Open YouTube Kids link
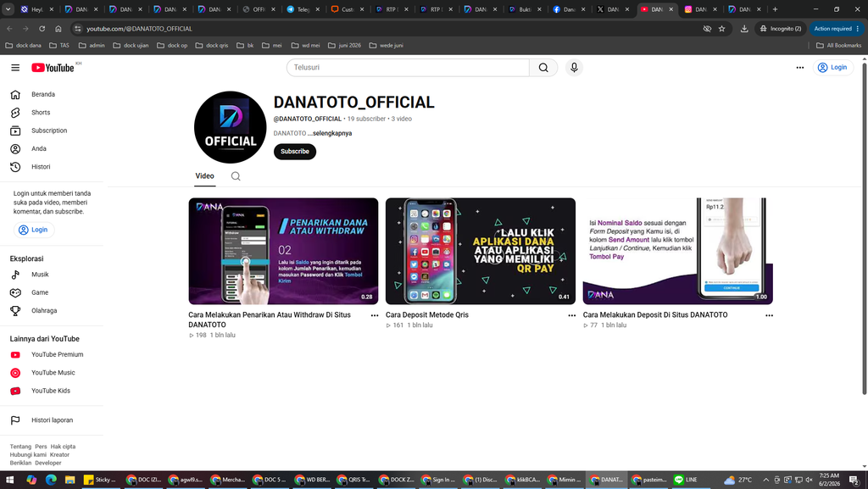868x489 pixels. tap(52, 391)
